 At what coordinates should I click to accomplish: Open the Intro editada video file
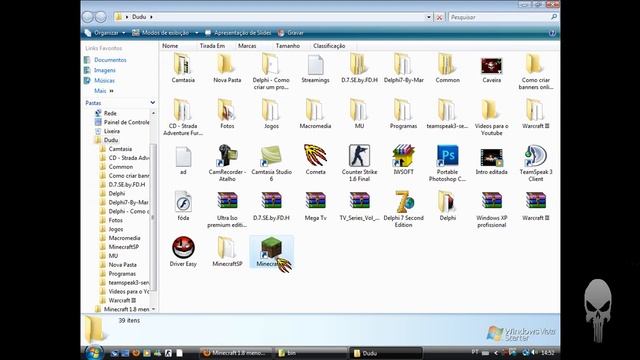click(x=491, y=157)
